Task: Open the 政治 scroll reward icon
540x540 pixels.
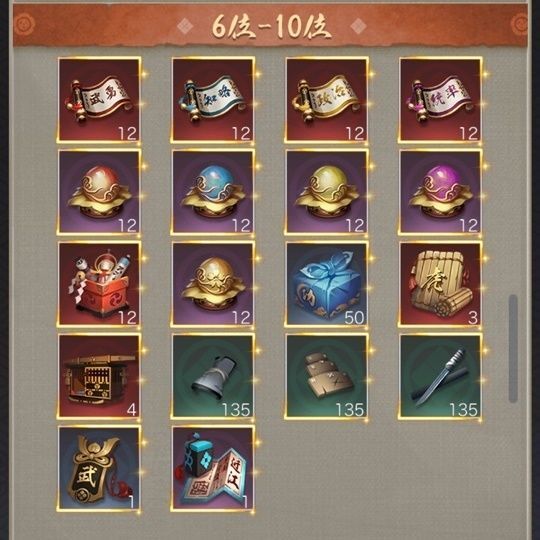Action: [x=326, y=100]
